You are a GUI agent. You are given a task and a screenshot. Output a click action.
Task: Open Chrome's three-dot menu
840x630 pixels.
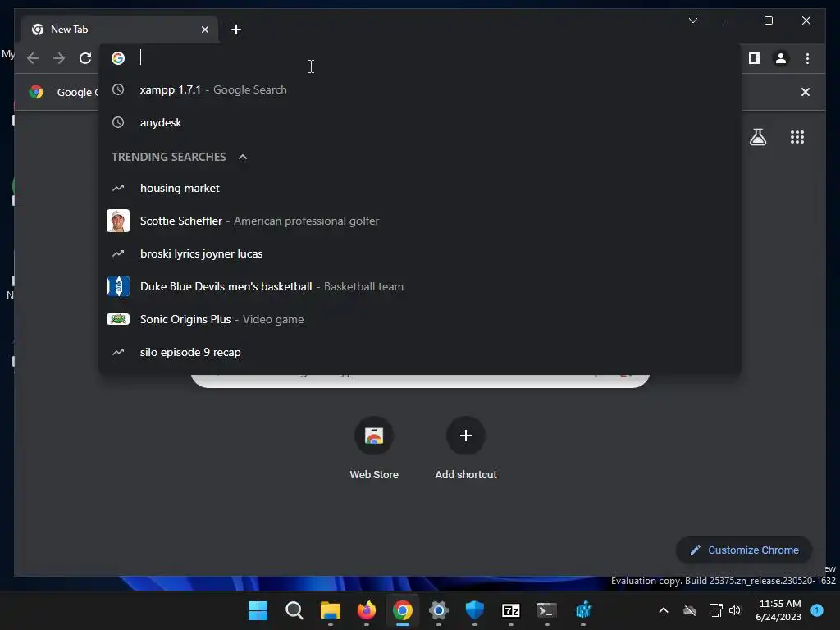(x=807, y=58)
